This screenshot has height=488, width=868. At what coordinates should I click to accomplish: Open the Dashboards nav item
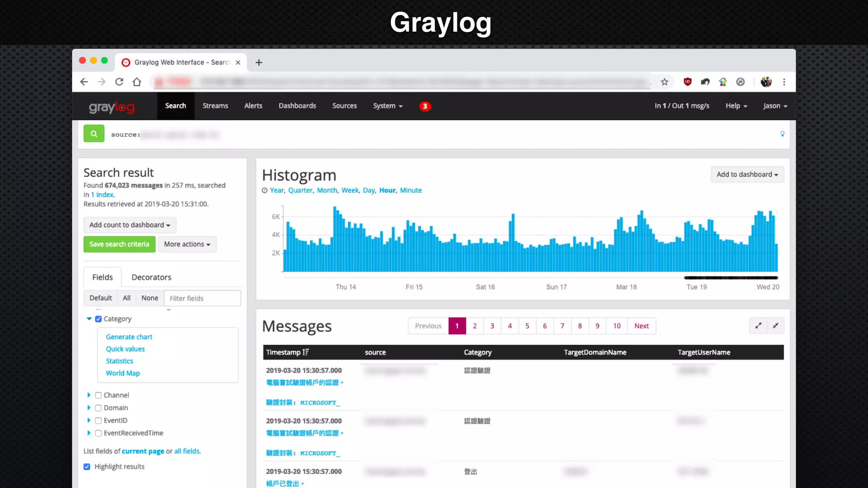click(298, 106)
